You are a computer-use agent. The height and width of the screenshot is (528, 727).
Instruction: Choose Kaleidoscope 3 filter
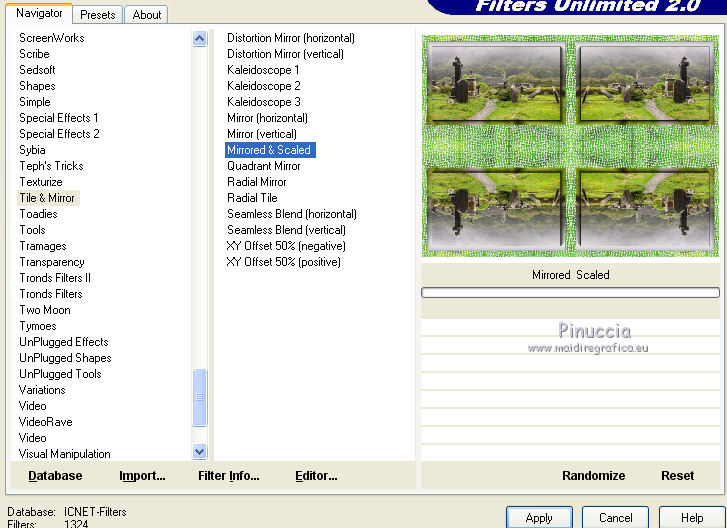263,102
